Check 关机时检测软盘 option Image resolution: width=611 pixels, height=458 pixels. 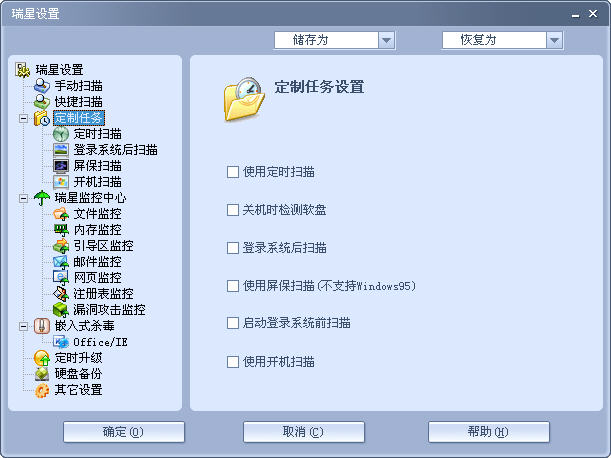233,210
